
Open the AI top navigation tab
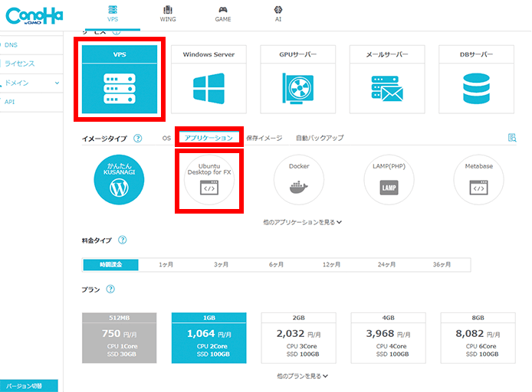(277, 15)
